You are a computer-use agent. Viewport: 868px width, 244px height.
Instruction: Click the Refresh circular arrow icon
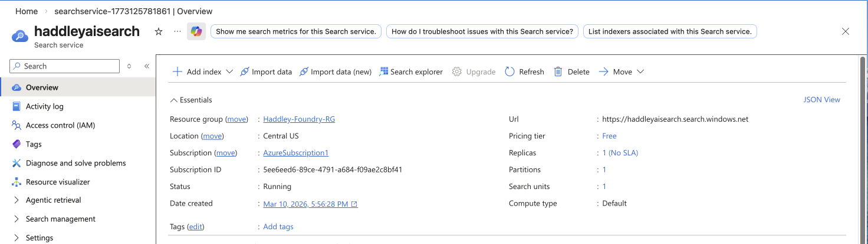tap(510, 71)
